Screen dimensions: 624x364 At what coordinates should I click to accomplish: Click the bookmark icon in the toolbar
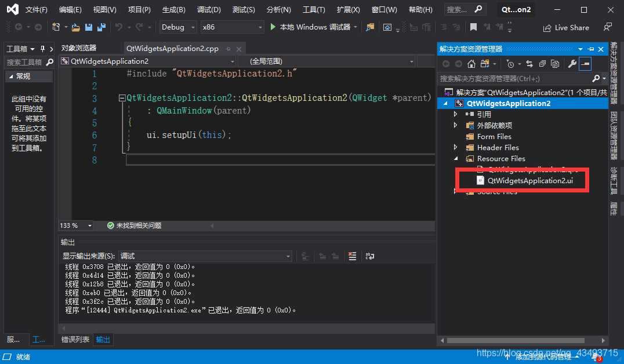(473, 27)
